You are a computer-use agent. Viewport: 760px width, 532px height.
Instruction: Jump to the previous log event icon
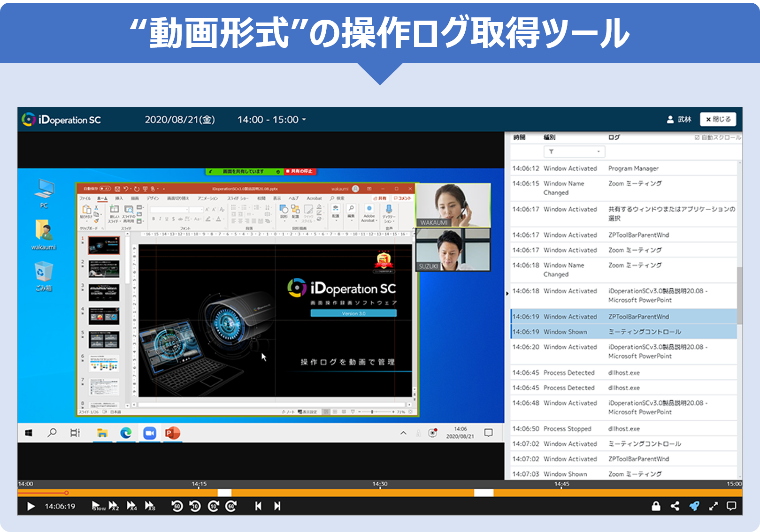click(258, 506)
